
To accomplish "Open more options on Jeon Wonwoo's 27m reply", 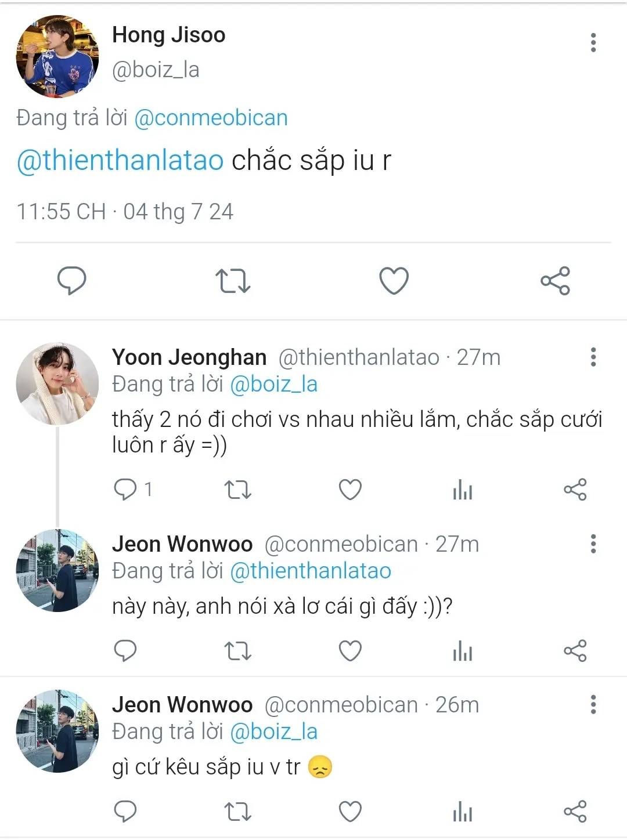I will (593, 544).
